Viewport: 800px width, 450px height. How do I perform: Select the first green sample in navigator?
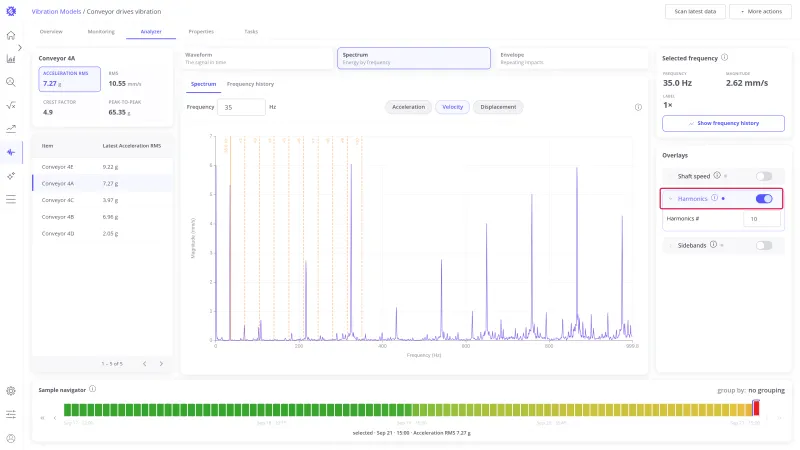coord(67,409)
